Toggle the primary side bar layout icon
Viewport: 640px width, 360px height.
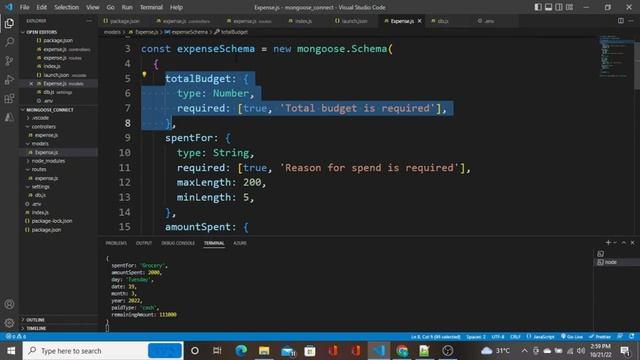[x=538, y=7]
